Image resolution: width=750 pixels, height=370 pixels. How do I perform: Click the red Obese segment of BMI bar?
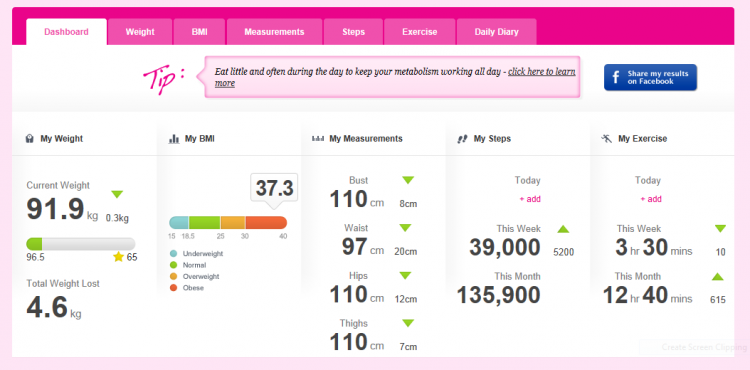point(266,222)
